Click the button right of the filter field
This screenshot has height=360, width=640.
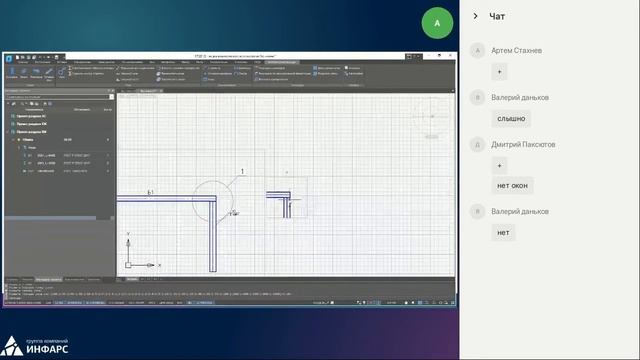click(112, 97)
